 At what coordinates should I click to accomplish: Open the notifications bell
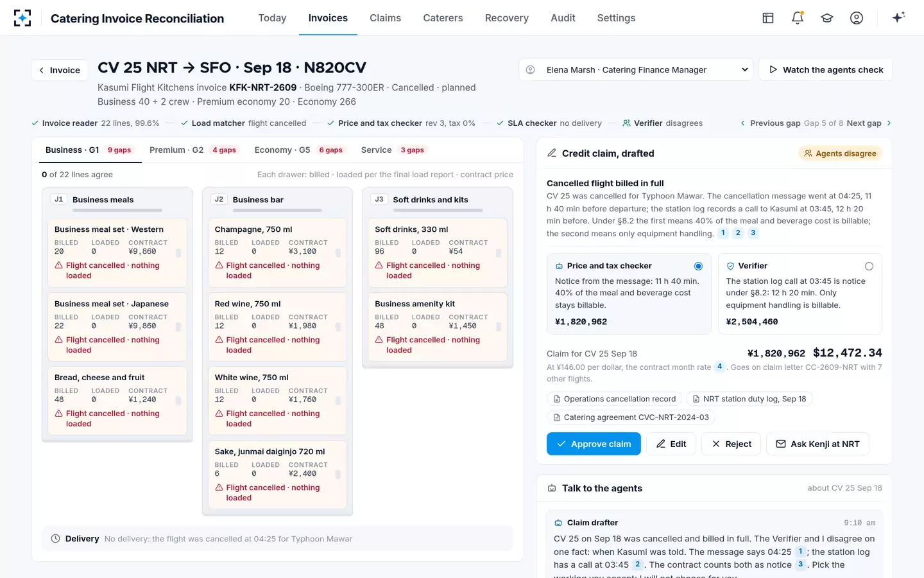tap(798, 18)
